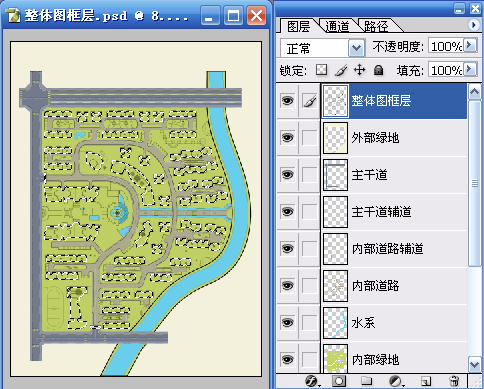Close the 整体图框层.psd document window

[x=256, y=15]
